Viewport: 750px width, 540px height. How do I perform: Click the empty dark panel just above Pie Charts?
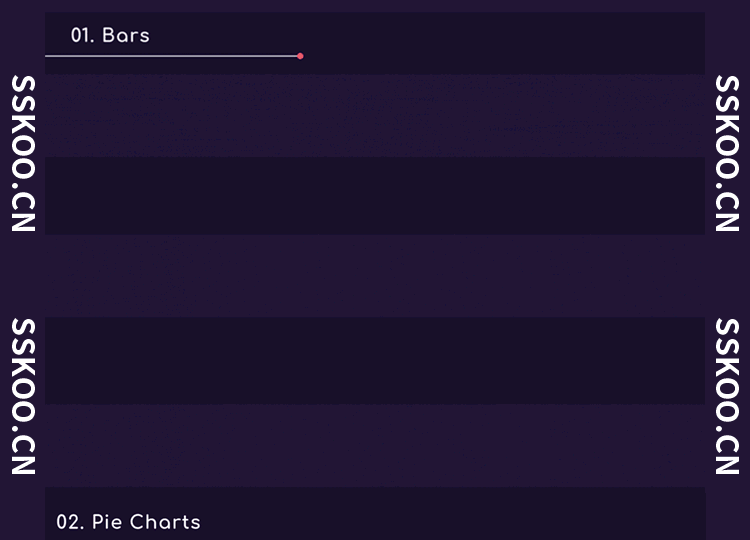point(375,360)
